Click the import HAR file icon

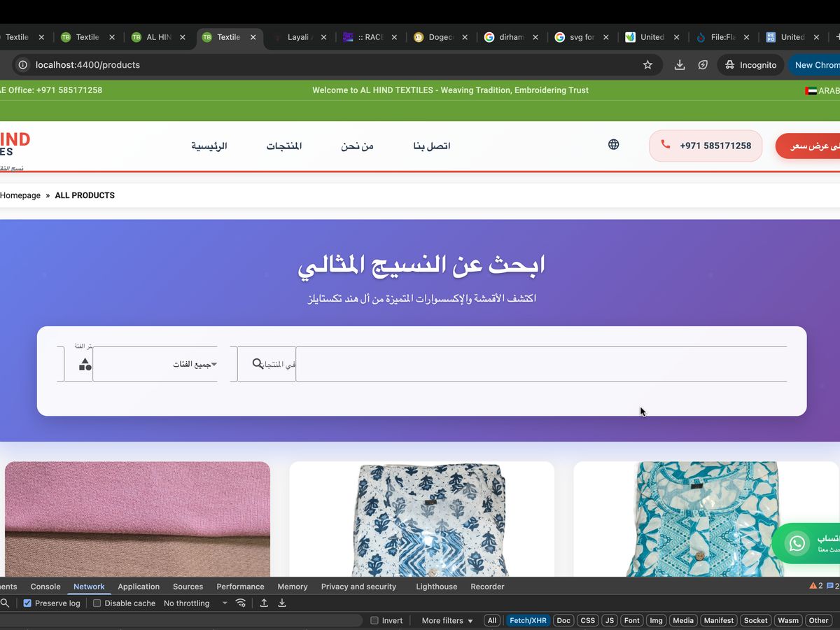[x=265, y=603]
